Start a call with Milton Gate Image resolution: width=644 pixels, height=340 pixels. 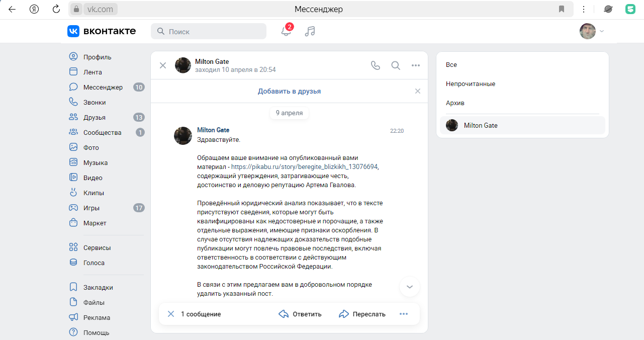click(x=376, y=65)
